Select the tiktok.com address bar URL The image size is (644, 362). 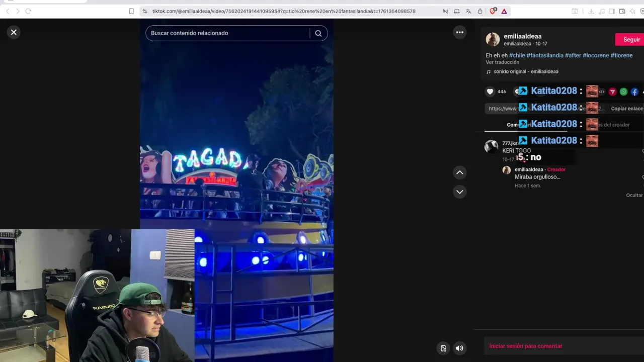coord(284,11)
